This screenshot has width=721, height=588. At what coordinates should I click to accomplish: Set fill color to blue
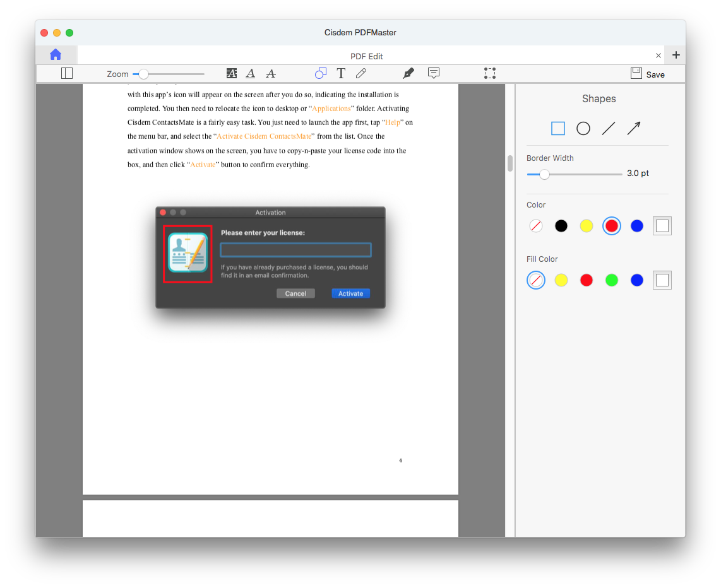(637, 280)
